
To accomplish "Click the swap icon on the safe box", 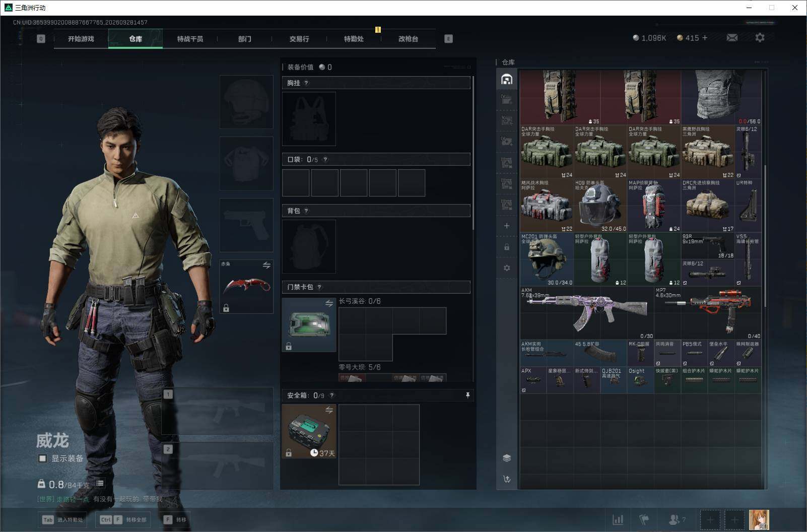I will coord(329,410).
